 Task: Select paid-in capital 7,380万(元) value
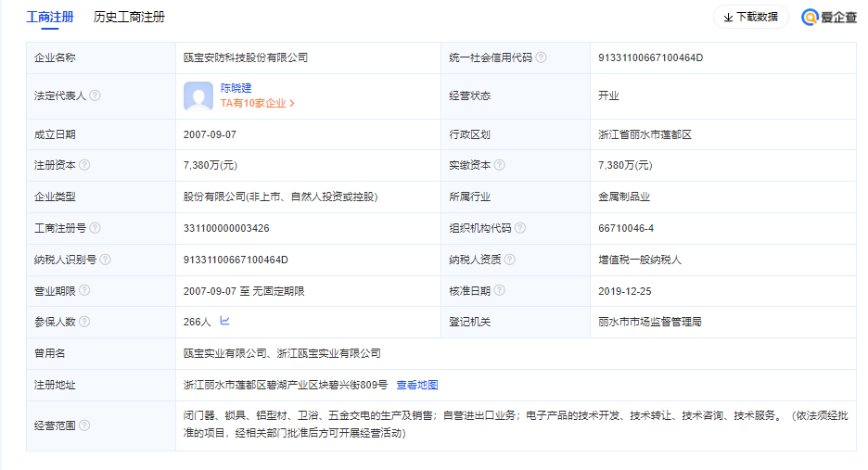(x=625, y=165)
